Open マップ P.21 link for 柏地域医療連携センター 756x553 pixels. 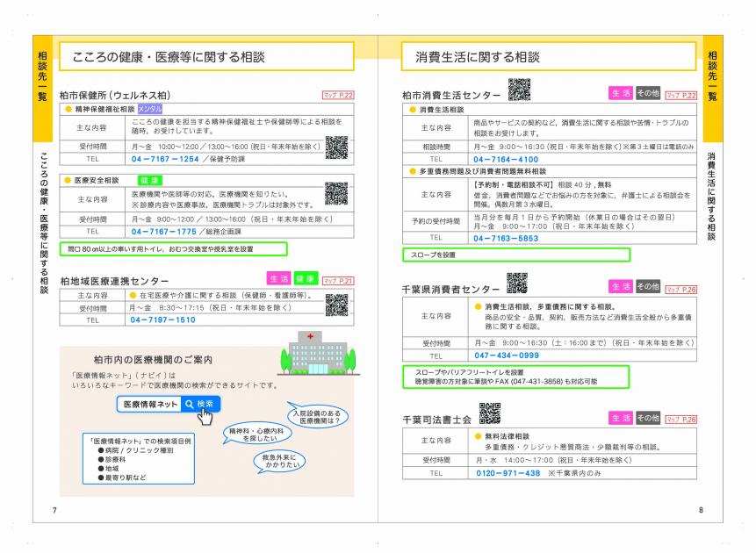click(338, 281)
